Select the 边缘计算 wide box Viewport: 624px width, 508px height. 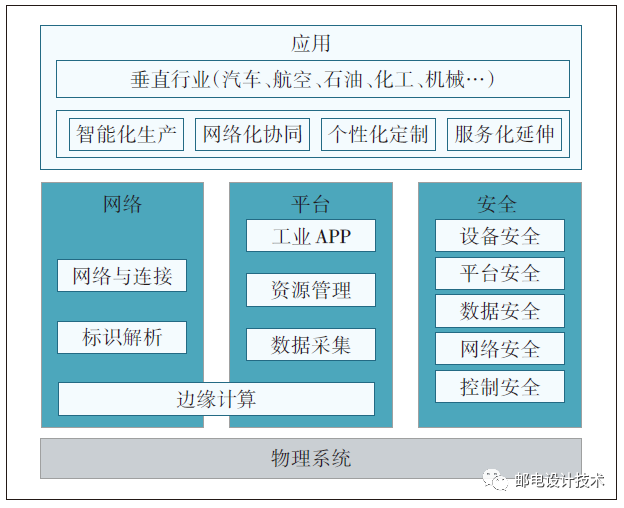(216, 399)
